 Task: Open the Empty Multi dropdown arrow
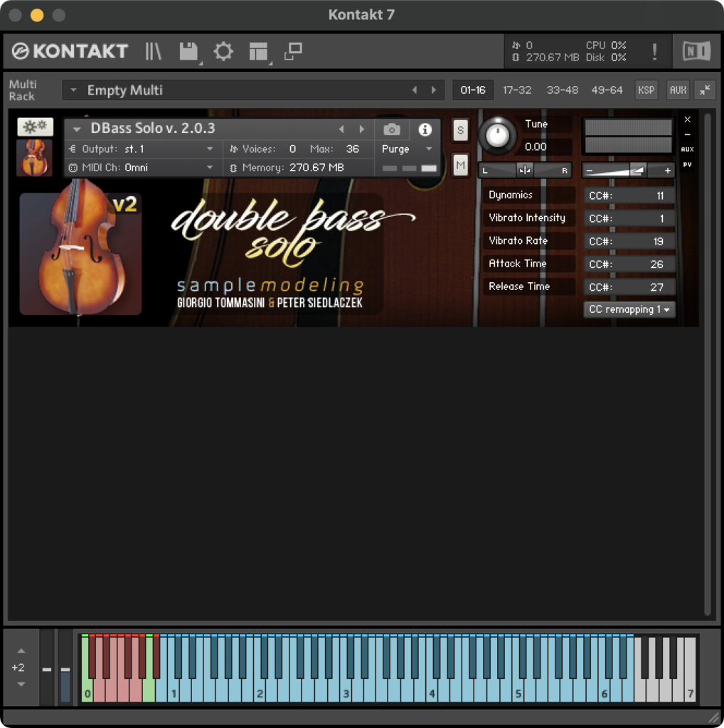(73, 90)
